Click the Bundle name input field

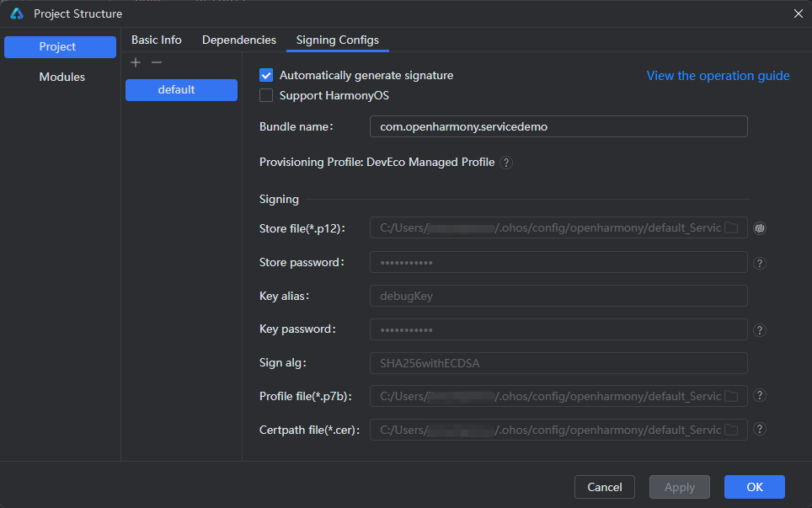click(558, 126)
